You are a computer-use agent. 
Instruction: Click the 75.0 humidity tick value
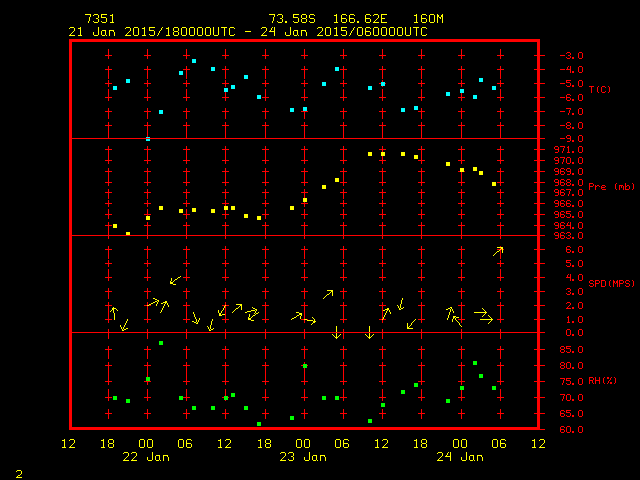pos(571,382)
